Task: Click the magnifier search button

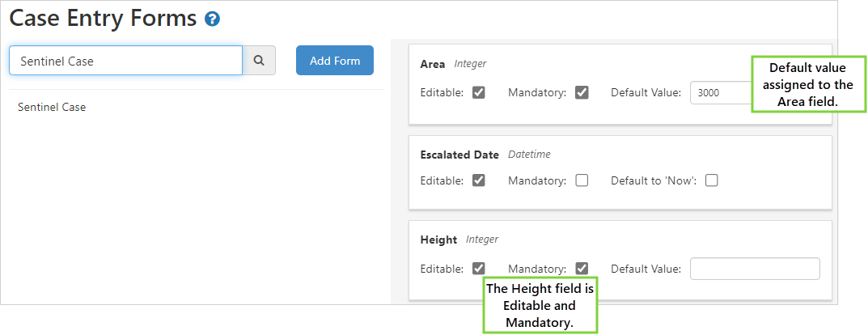Action: click(x=260, y=60)
